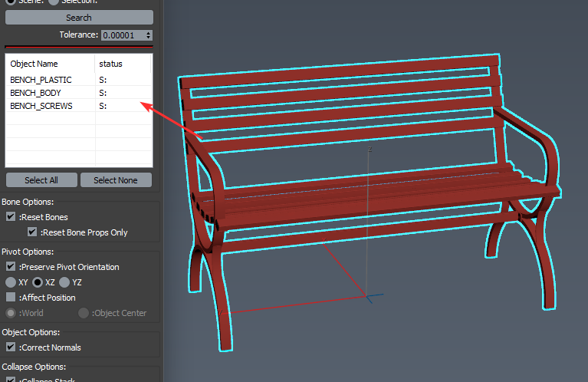
Task: Turn off the Correct Normals checkbox
Action: point(11,347)
